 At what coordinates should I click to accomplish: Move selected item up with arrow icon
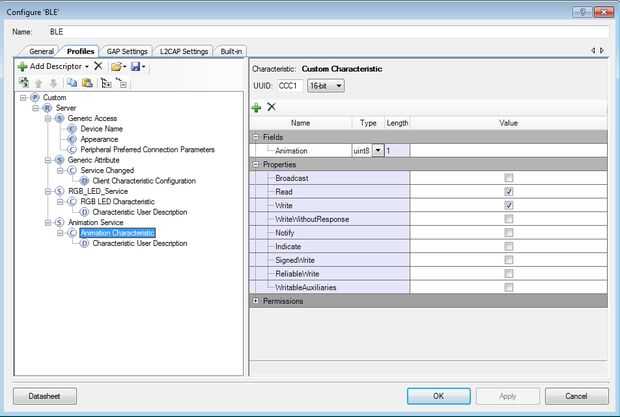[39, 83]
